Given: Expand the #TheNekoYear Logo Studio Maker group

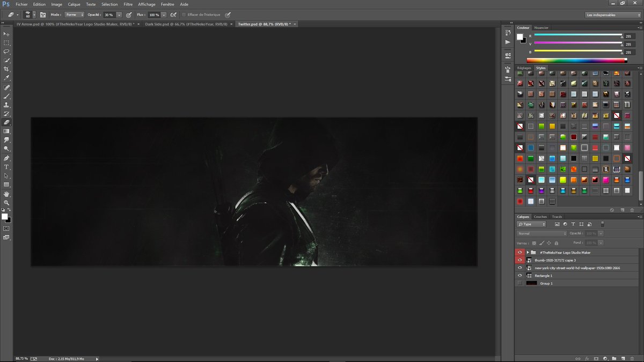Looking at the screenshot, I should [x=528, y=253].
